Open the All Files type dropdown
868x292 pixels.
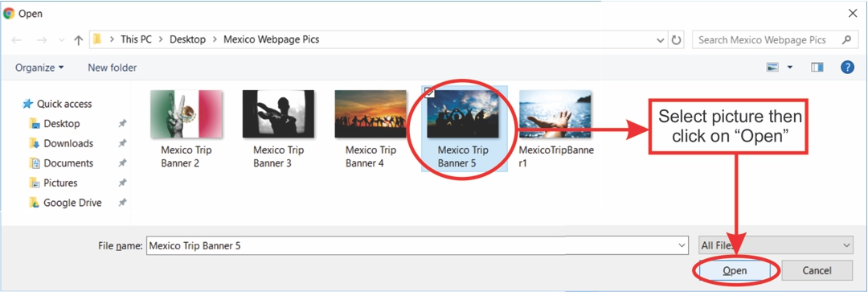[775, 245]
